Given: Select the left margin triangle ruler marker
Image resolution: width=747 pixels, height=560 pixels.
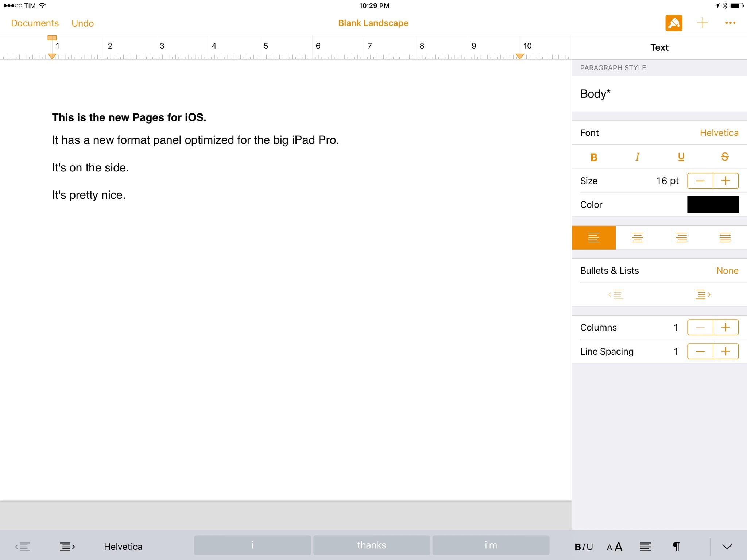Looking at the screenshot, I should [52, 56].
